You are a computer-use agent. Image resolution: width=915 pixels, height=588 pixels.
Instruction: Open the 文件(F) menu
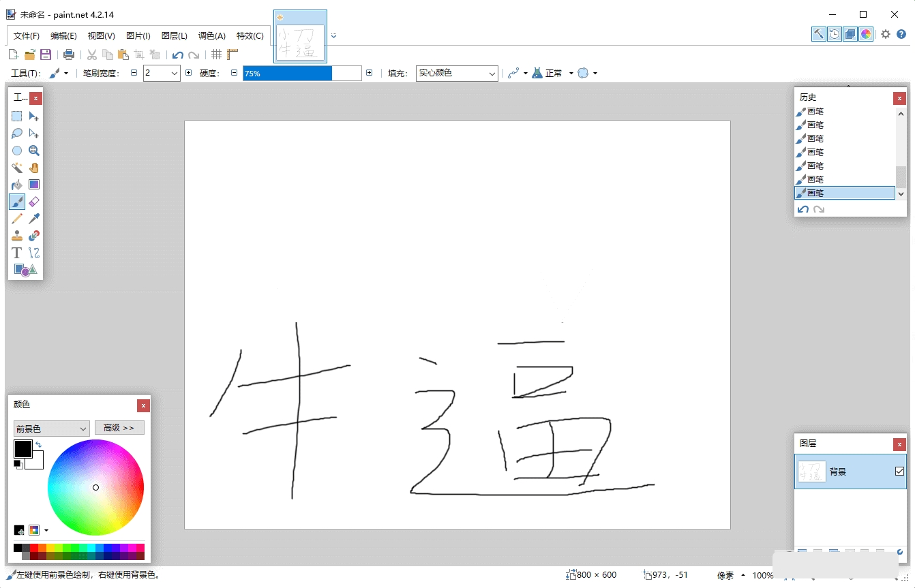tap(27, 35)
